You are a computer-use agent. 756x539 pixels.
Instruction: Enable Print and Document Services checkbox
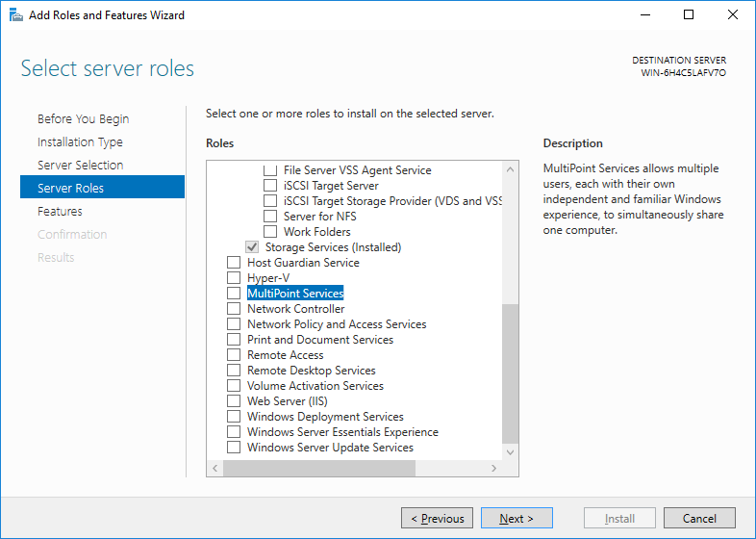point(234,340)
